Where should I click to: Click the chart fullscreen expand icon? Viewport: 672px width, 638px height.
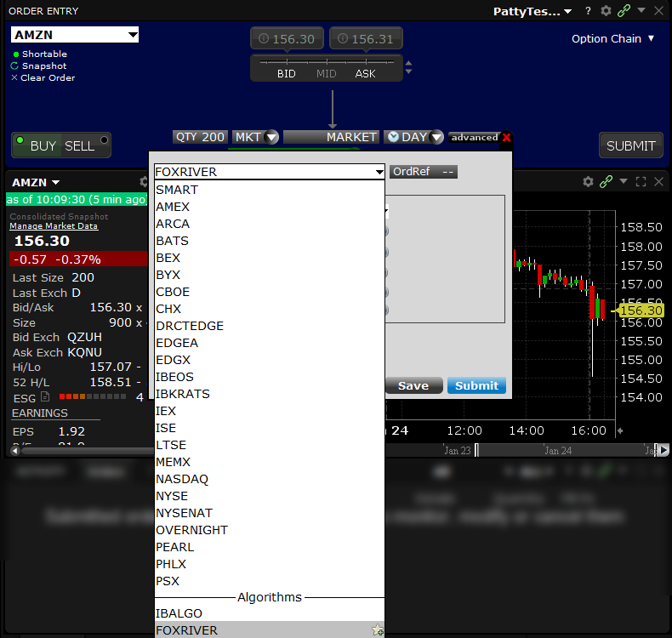click(x=641, y=182)
